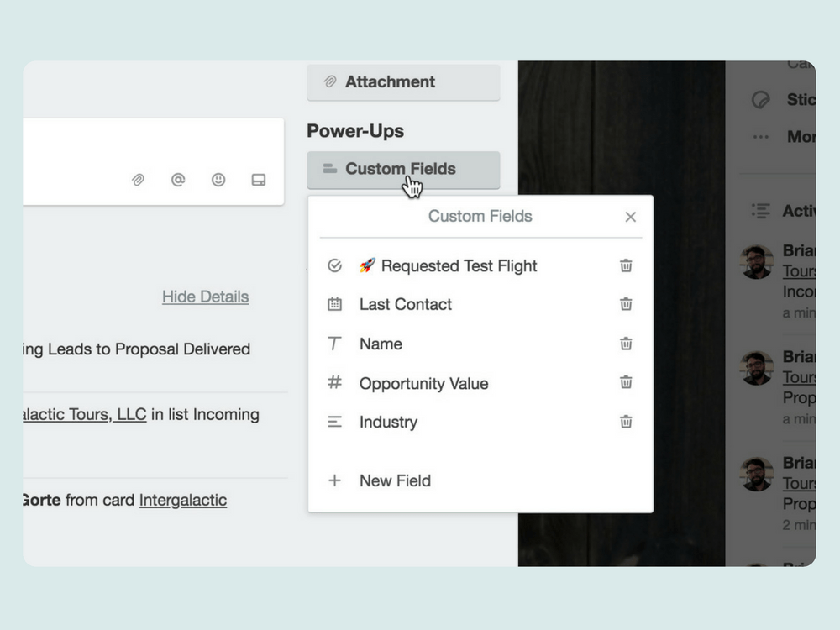Select the Opportunity Value number field
Screen dimensions: 840x630
click(x=423, y=384)
